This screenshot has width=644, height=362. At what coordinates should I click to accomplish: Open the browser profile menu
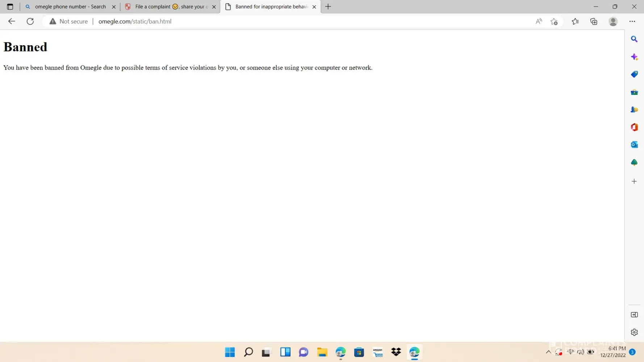click(x=613, y=21)
